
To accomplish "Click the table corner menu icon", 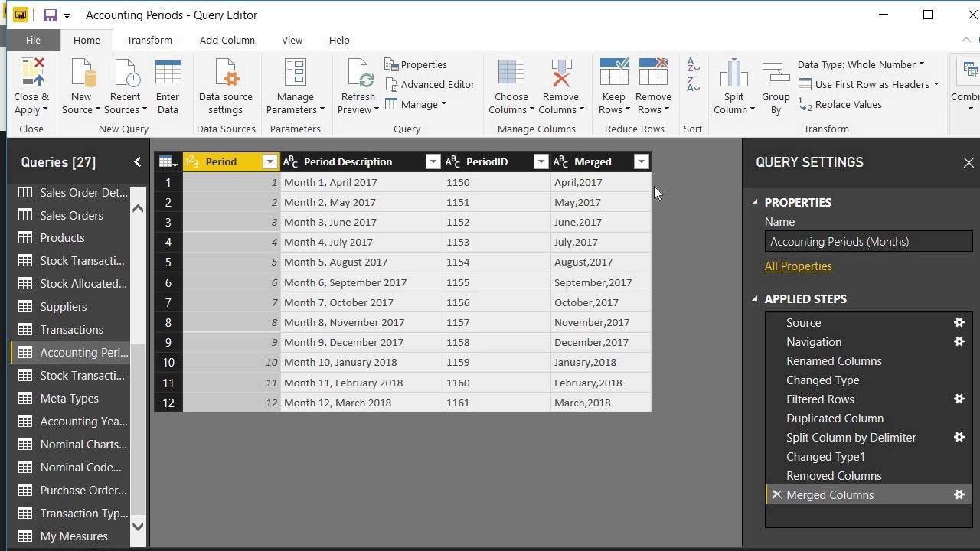I will 168,161.
